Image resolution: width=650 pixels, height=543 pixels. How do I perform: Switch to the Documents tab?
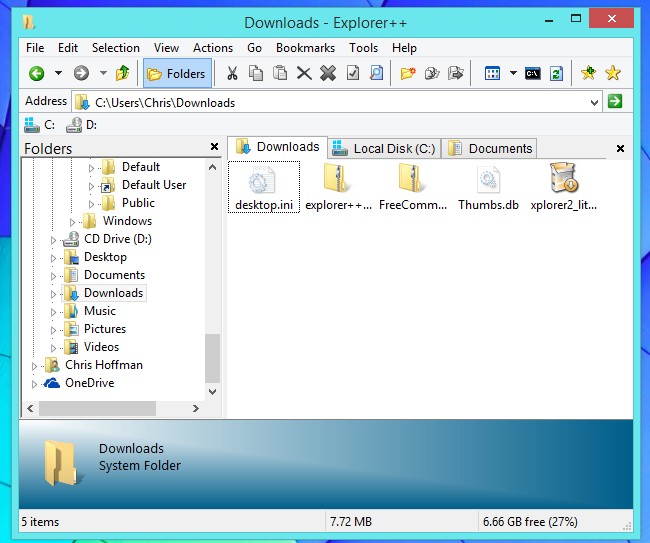490,148
